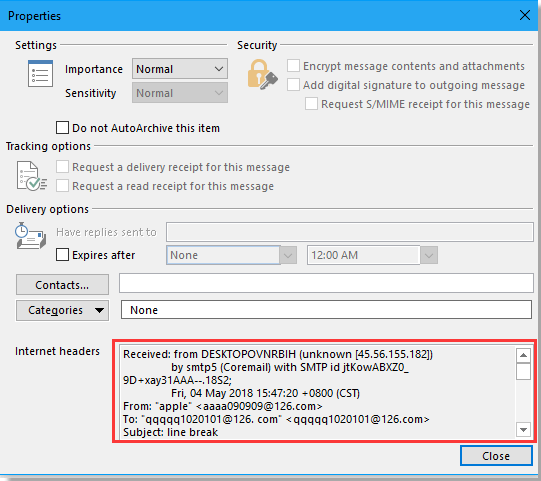Viewport: 541px width, 481px height.
Task: Toggle Request a read receipt checkbox
Action: [62, 186]
